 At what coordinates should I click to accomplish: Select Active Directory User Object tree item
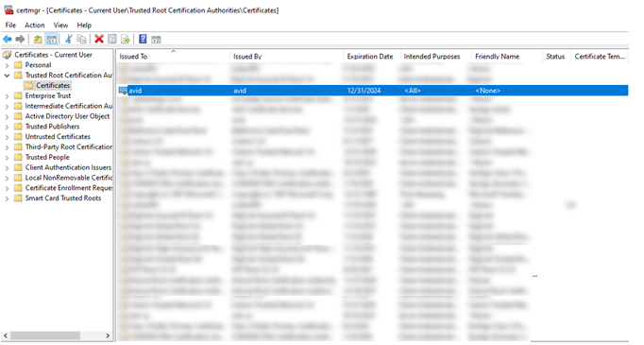67,116
